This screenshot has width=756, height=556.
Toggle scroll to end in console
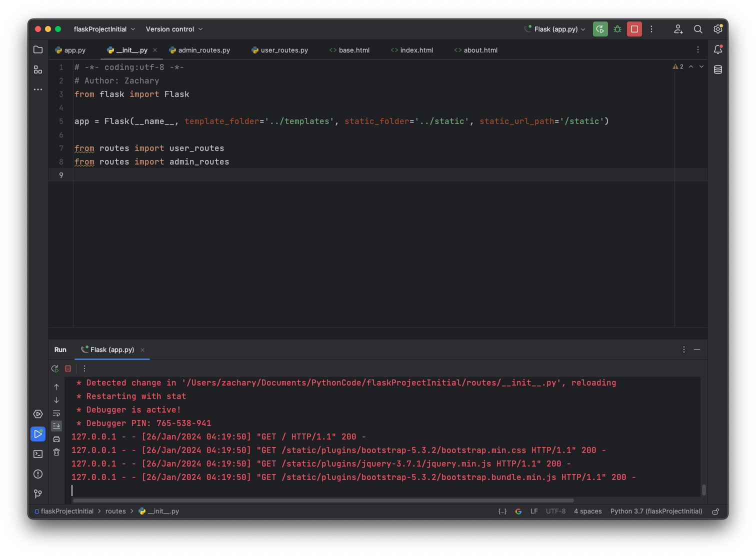[x=56, y=426]
